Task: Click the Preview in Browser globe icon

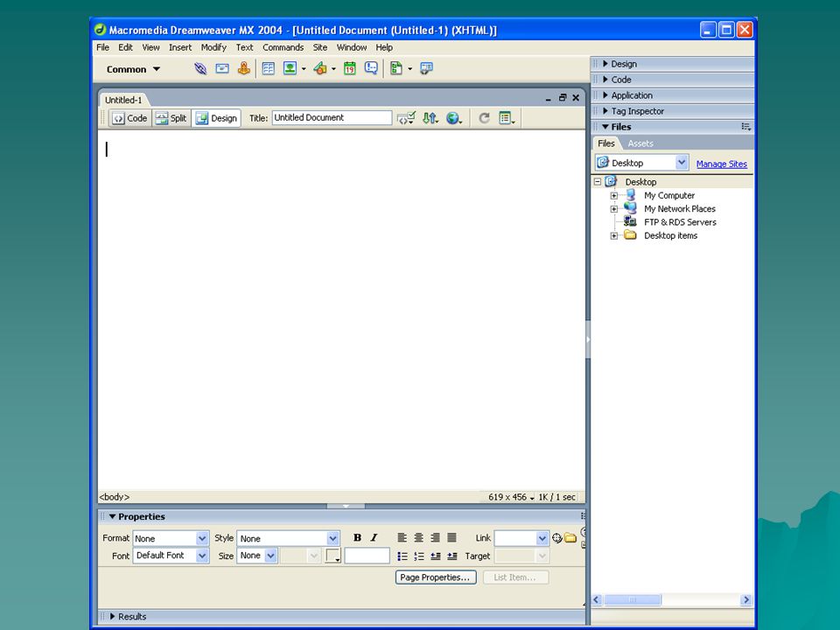Action: 454,118
